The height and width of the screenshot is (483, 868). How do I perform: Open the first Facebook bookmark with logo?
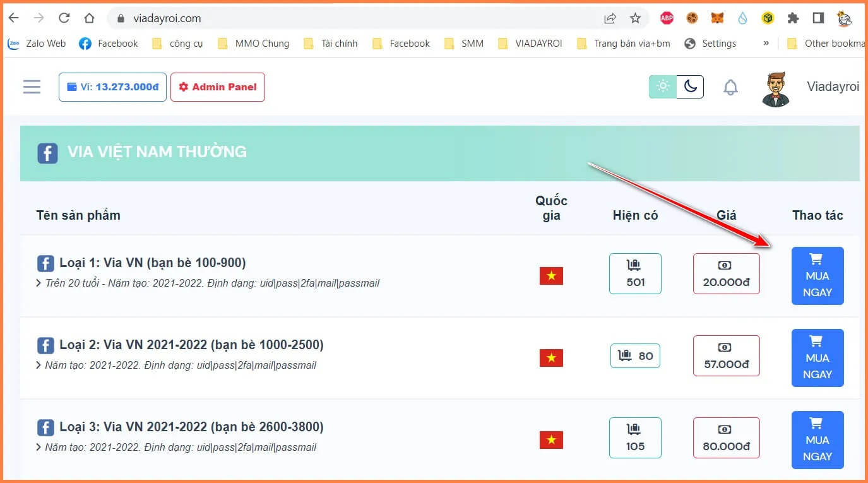(x=109, y=44)
